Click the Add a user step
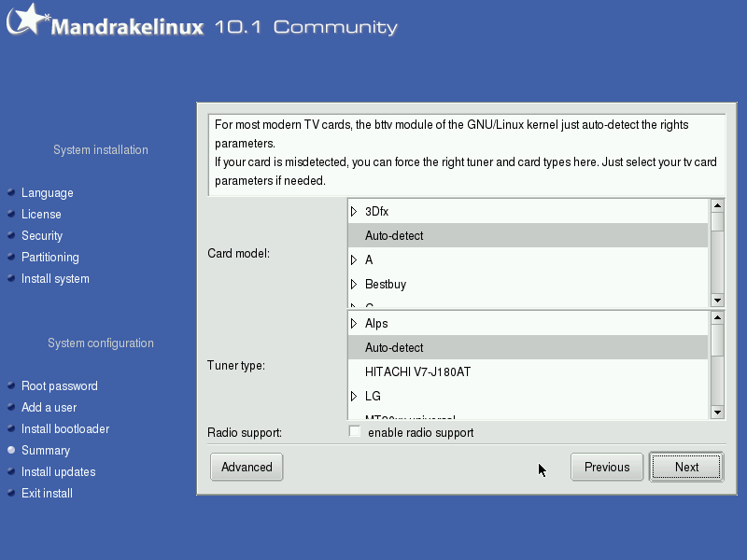 pos(49,408)
